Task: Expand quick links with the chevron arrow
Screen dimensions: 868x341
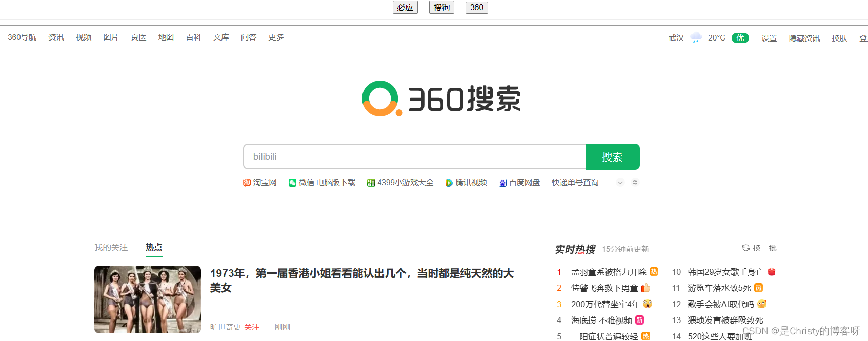Action: click(620, 183)
